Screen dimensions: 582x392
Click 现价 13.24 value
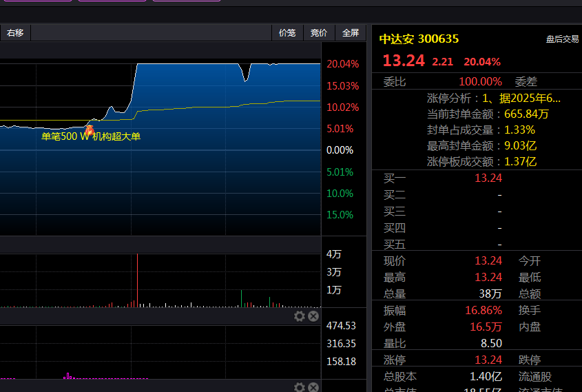tap(488, 261)
